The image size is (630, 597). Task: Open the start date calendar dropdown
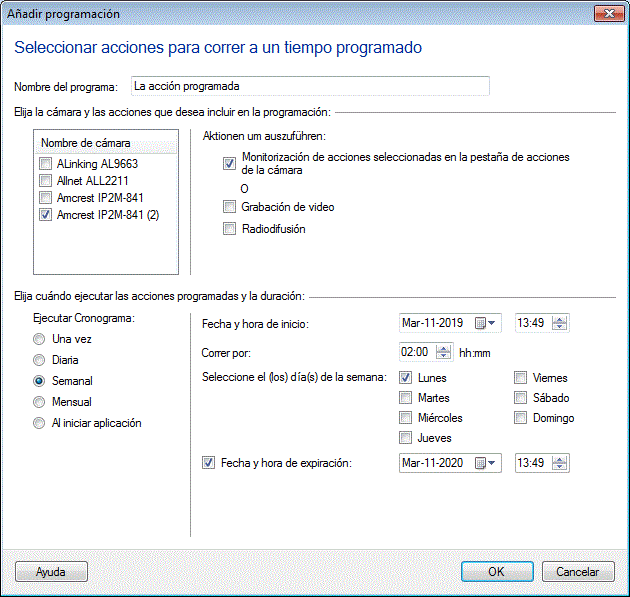[x=486, y=323]
